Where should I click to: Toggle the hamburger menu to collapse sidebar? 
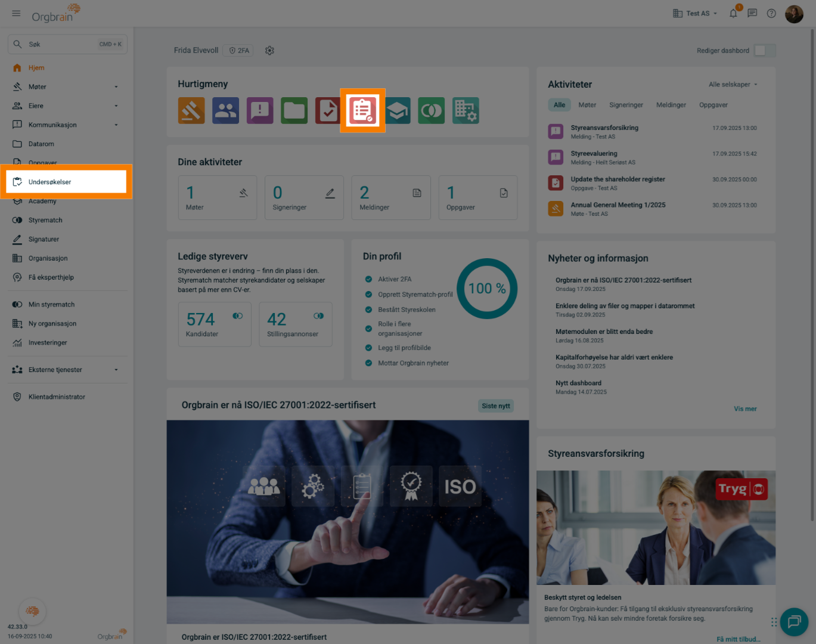16,13
